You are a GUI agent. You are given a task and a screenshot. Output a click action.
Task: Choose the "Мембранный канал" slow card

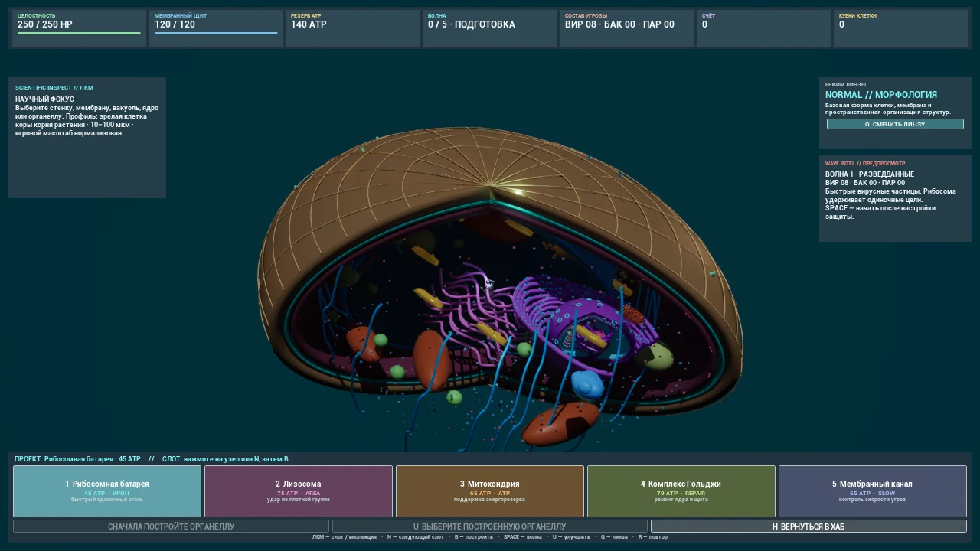coord(873,491)
